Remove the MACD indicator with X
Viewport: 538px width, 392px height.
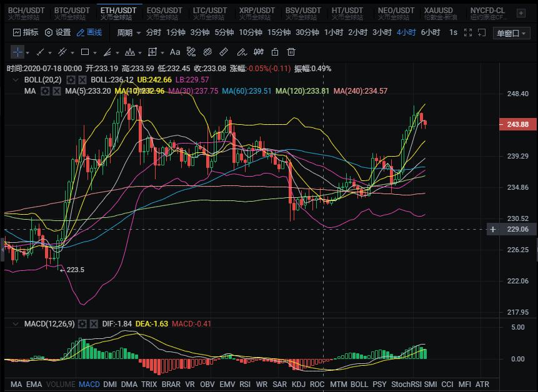tap(94, 324)
